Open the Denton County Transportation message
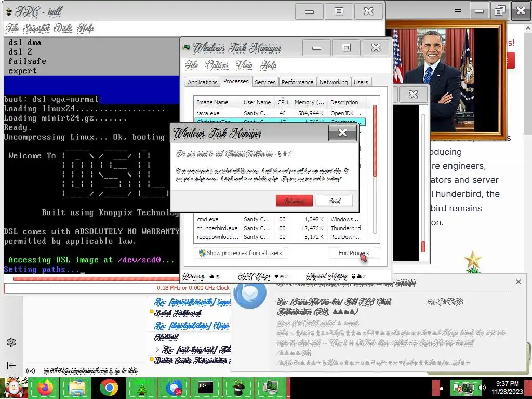Viewport: 532px width, 399px height. pyautogui.click(x=192, y=361)
